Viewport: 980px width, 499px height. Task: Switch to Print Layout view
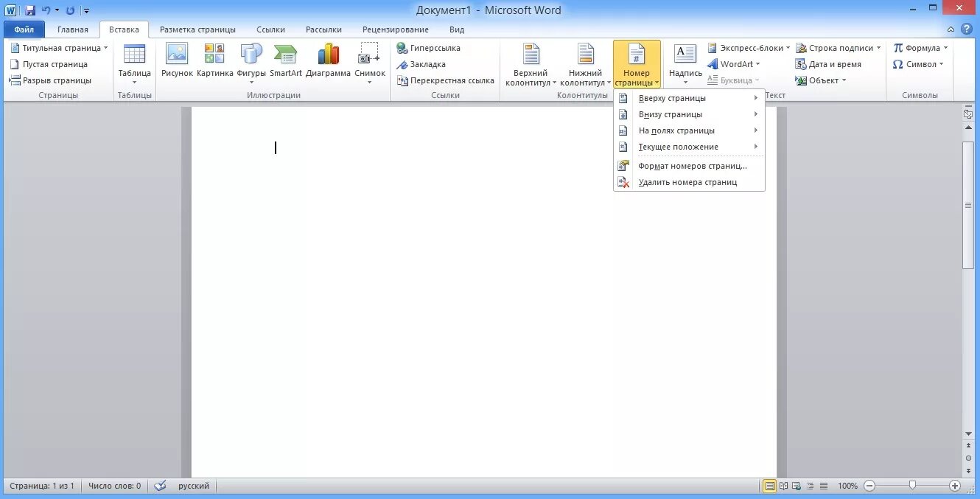tap(770, 486)
